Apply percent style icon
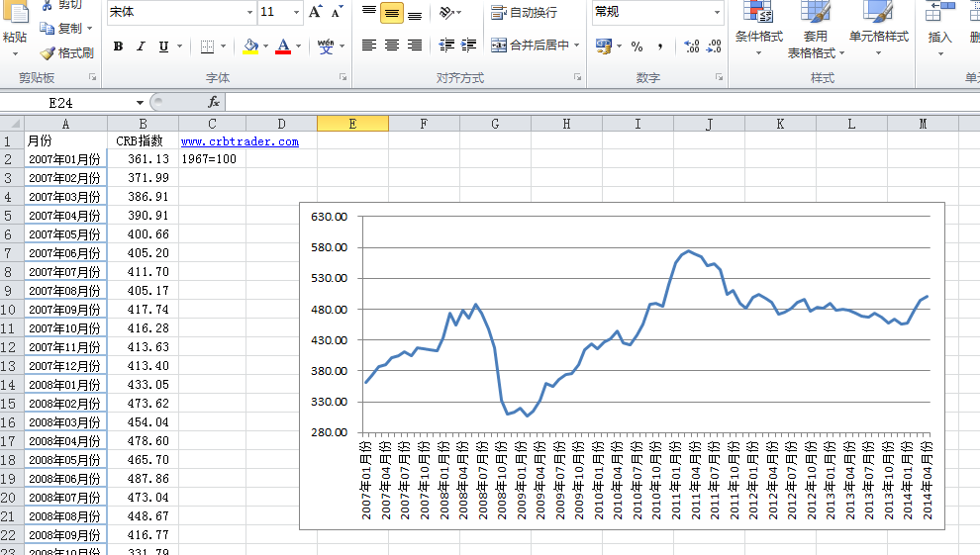This screenshot has height=555, width=980. [637, 46]
